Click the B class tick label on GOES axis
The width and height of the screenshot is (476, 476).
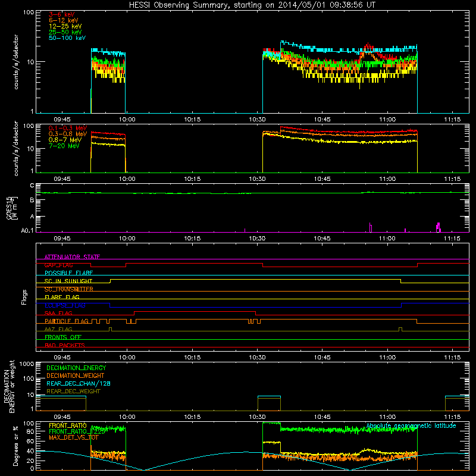click(x=32, y=200)
